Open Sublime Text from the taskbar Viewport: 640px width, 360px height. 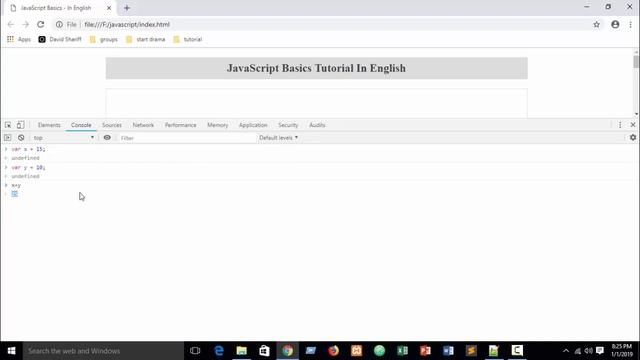pos(471,351)
